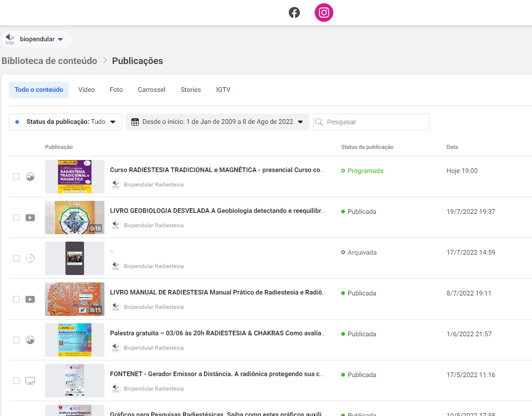Select the archived post checkbox

(x=16, y=258)
